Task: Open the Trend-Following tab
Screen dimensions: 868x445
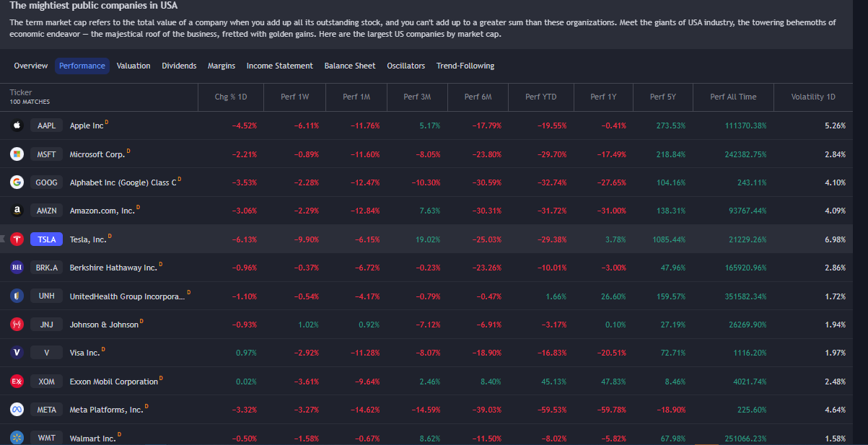Action: point(465,66)
